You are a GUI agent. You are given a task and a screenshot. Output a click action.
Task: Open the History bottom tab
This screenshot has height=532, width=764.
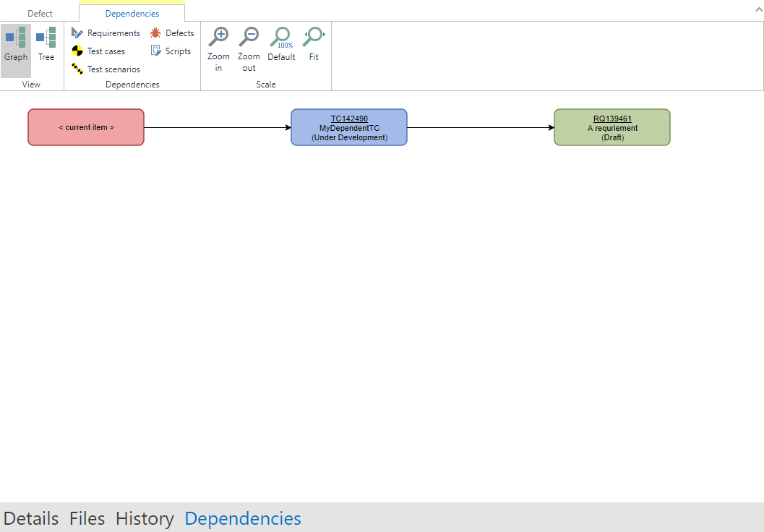(145, 518)
